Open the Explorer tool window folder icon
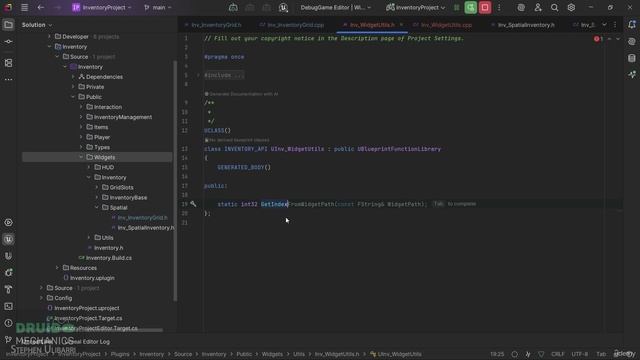640x360 pixels. point(8,25)
